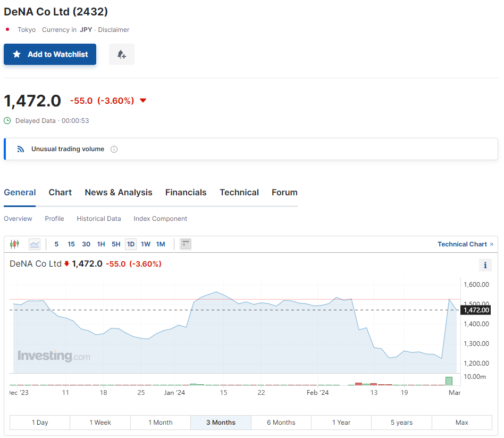
Task: Set chart interval to 15 minutes
Action: tap(71, 244)
